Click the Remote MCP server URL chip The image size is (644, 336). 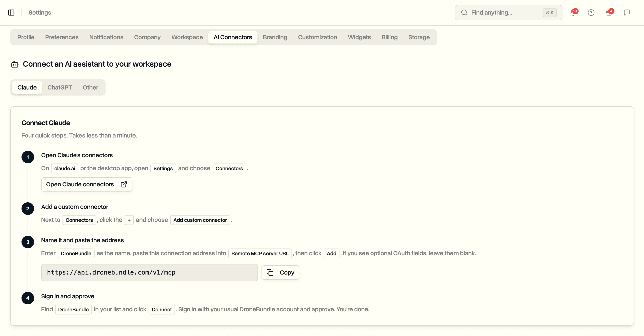(x=260, y=253)
